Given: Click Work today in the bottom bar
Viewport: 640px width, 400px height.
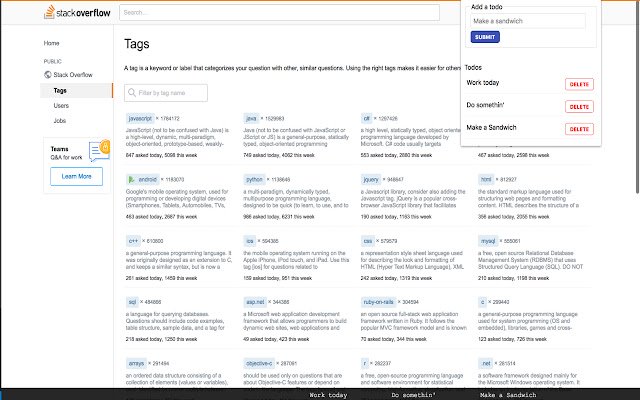Looking at the screenshot, I should tap(328, 395).
